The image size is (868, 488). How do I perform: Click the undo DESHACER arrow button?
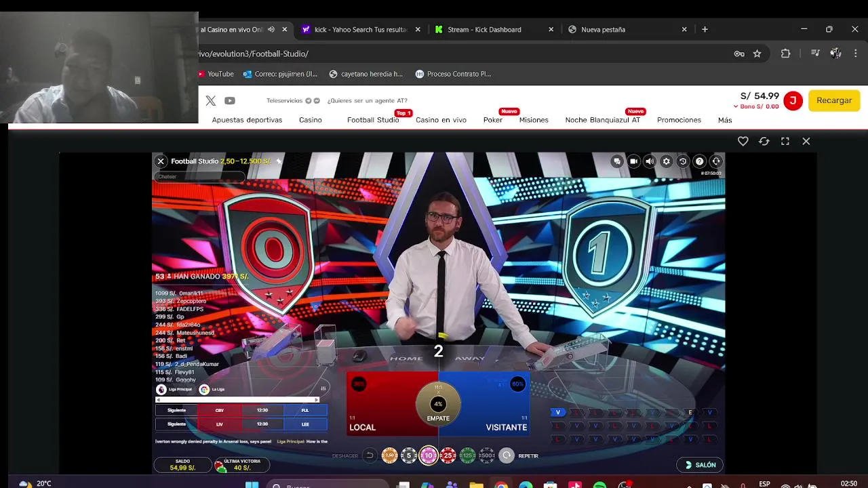[370, 455]
